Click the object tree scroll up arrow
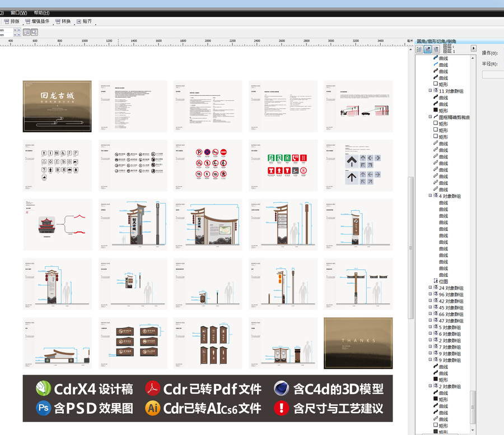The height and width of the screenshot is (435, 504). tap(473, 58)
